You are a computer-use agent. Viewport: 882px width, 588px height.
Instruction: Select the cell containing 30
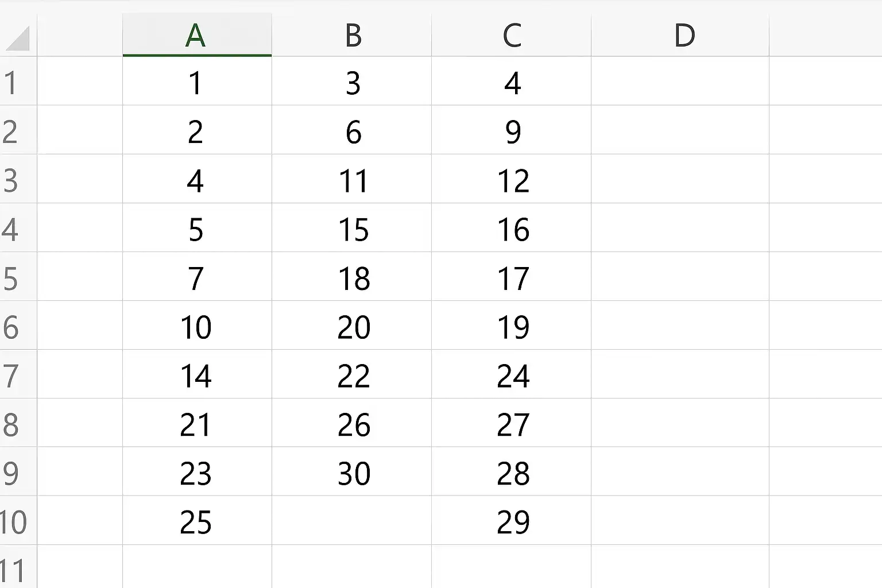point(352,474)
